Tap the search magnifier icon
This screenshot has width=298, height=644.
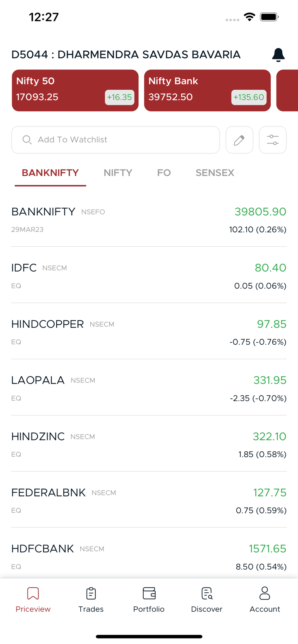[27, 140]
